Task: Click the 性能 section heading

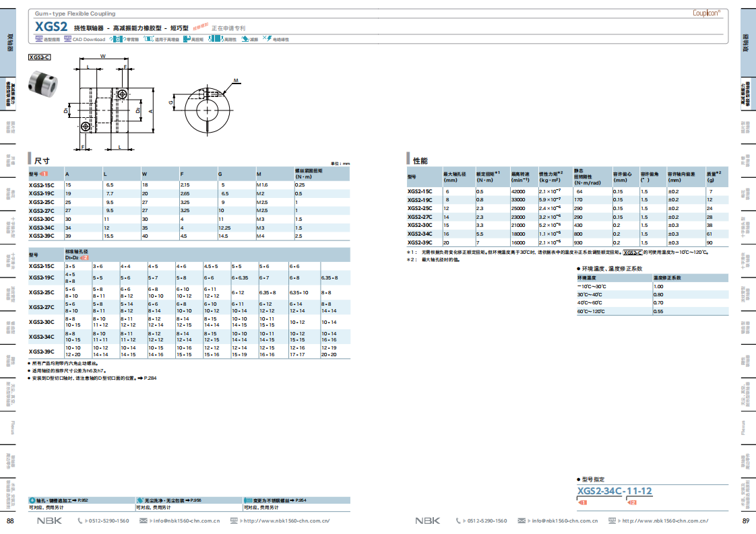Action: point(420,160)
